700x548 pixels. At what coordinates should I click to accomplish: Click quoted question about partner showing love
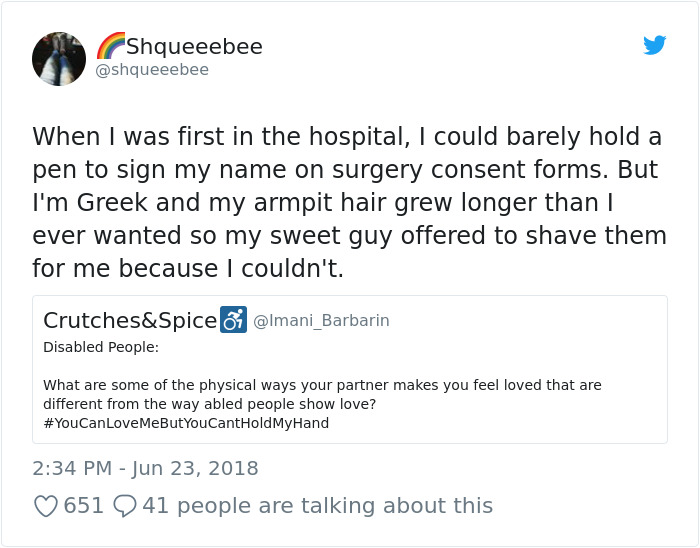pos(322,394)
